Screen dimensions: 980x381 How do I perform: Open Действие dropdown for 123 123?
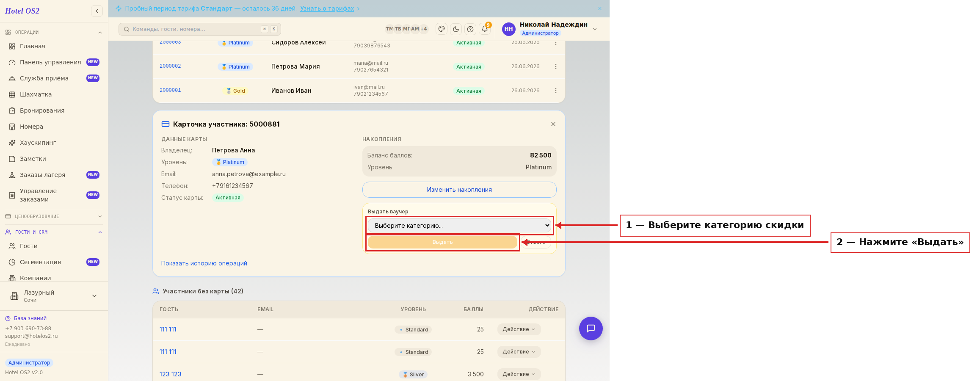pyautogui.click(x=519, y=374)
